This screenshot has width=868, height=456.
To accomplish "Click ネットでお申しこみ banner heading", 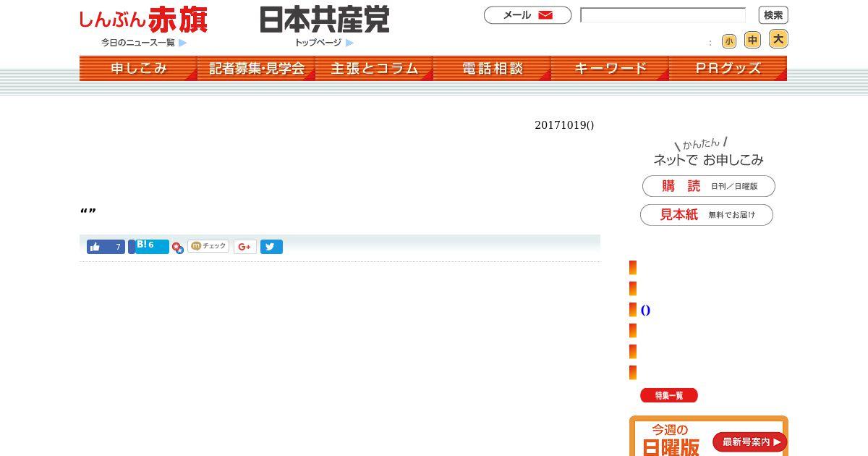I will [x=708, y=153].
